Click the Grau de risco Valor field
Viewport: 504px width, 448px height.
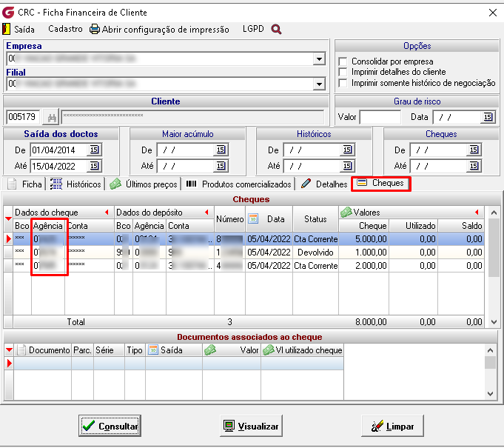coord(380,117)
